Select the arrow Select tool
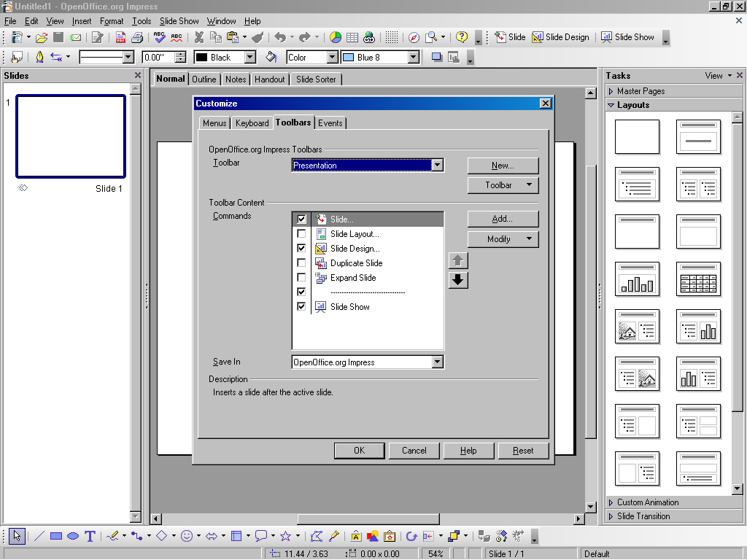Viewport: 747px width, 560px height. pyautogui.click(x=18, y=536)
